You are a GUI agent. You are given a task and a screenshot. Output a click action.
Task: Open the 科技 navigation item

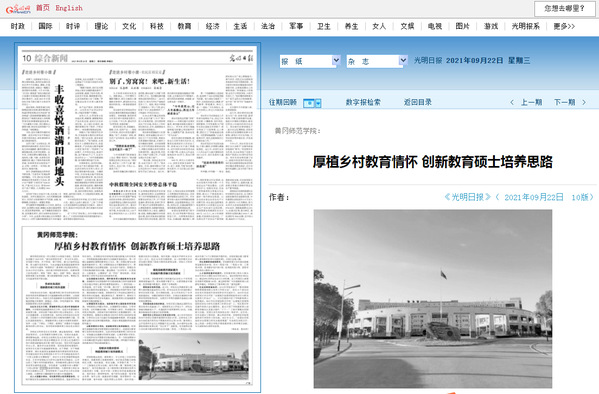point(157,26)
